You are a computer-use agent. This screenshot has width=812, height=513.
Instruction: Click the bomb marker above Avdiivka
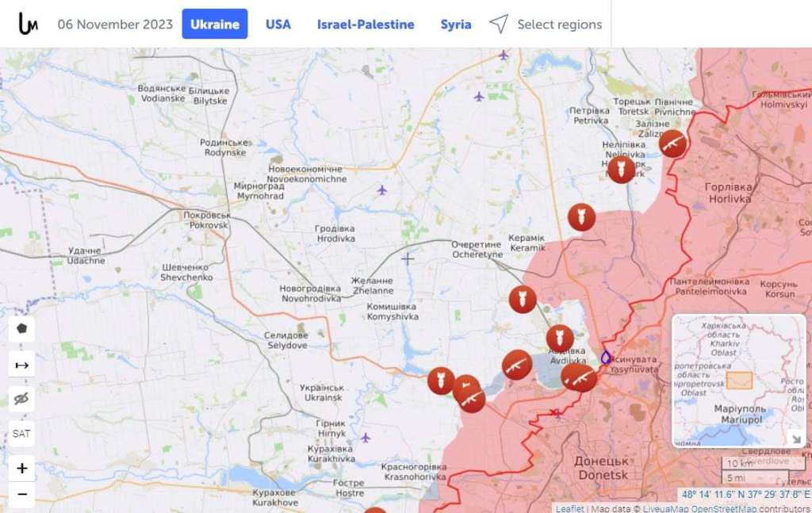point(560,339)
